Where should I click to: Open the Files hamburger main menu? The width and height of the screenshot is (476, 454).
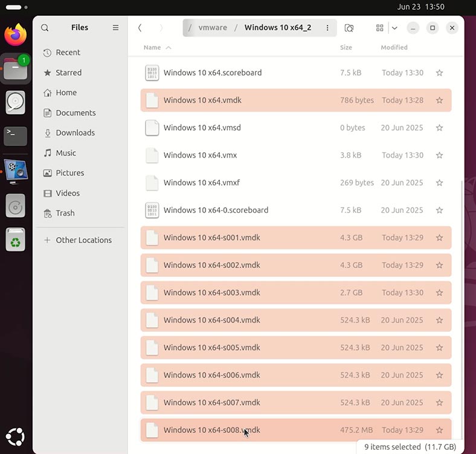tap(115, 28)
